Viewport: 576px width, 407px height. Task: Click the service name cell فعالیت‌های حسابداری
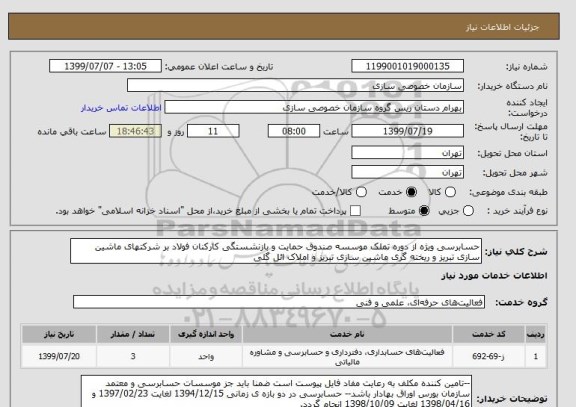(x=347, y=356)
